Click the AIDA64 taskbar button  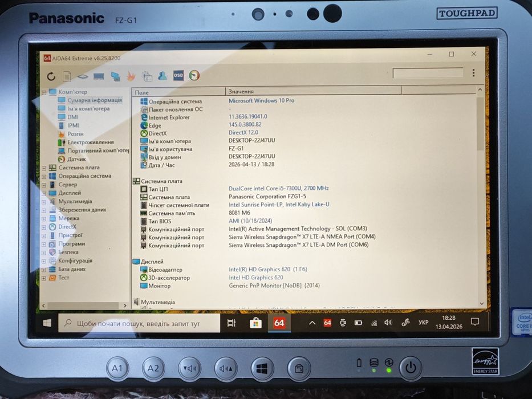279,323
